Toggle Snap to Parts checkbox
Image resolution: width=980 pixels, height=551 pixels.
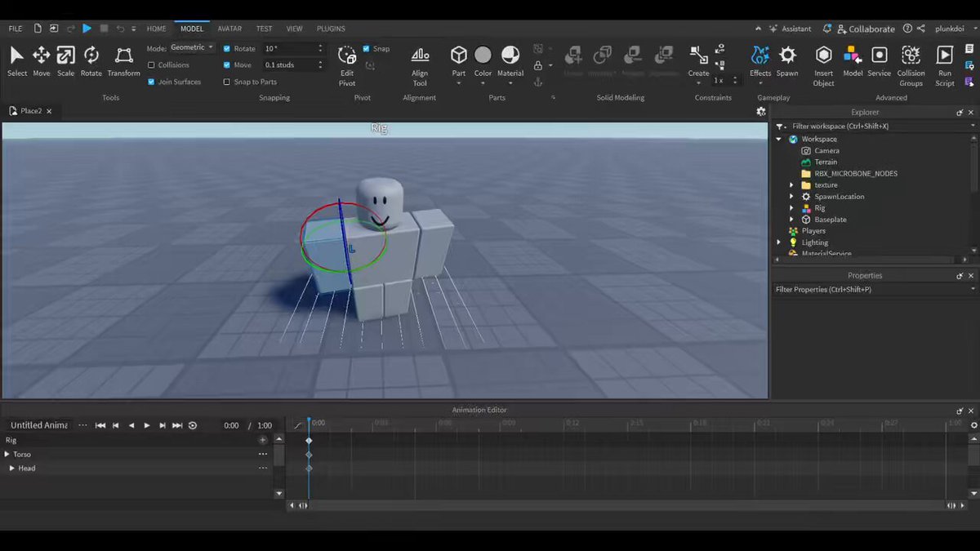(x=227, y=82)
